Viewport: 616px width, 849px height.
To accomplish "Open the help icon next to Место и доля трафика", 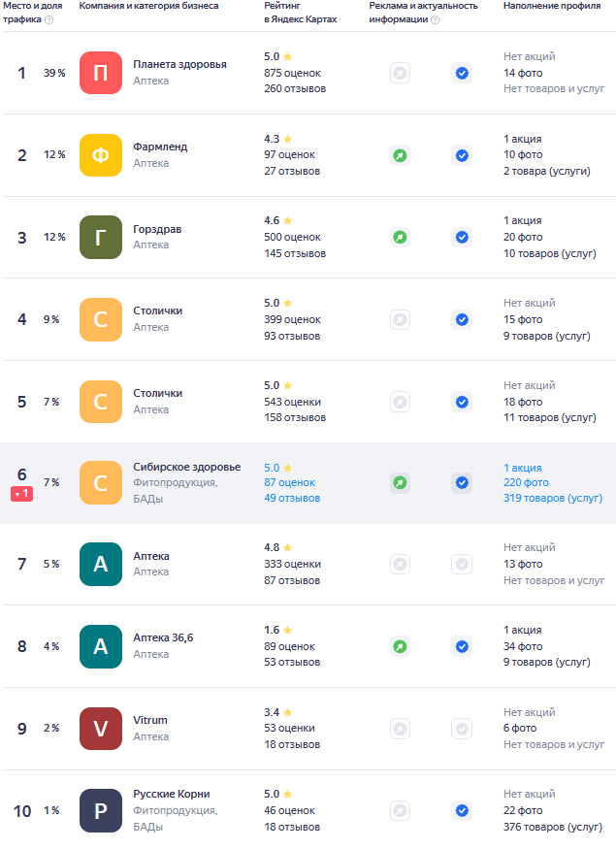I will (49, 20).
